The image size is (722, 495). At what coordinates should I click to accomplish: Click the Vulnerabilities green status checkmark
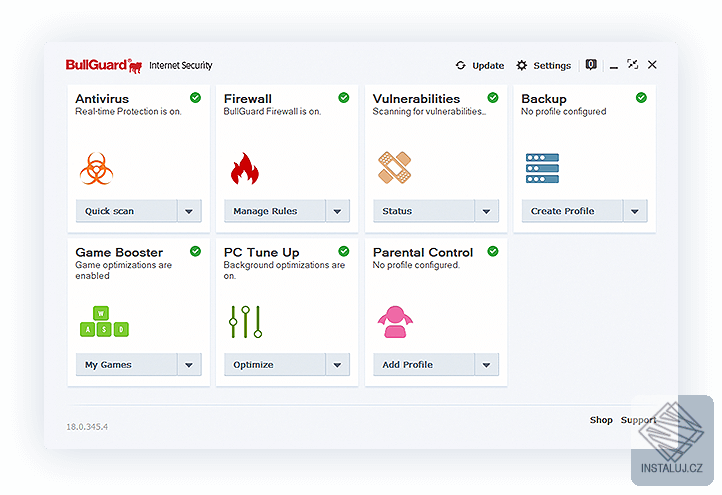[493, 98]
